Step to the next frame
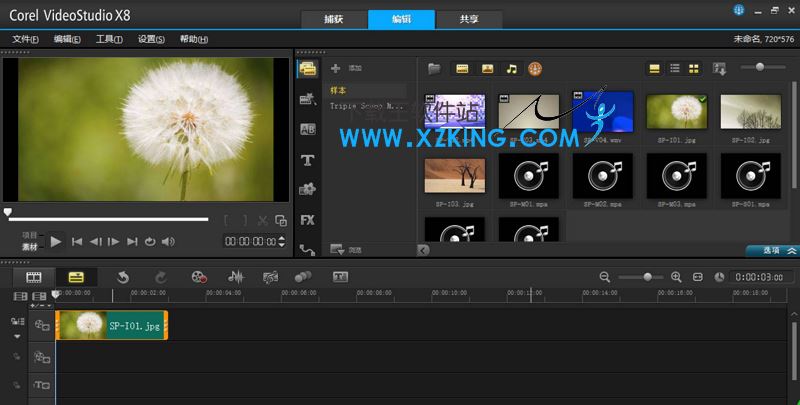This screenshot has height=405, width=800. 114,242
